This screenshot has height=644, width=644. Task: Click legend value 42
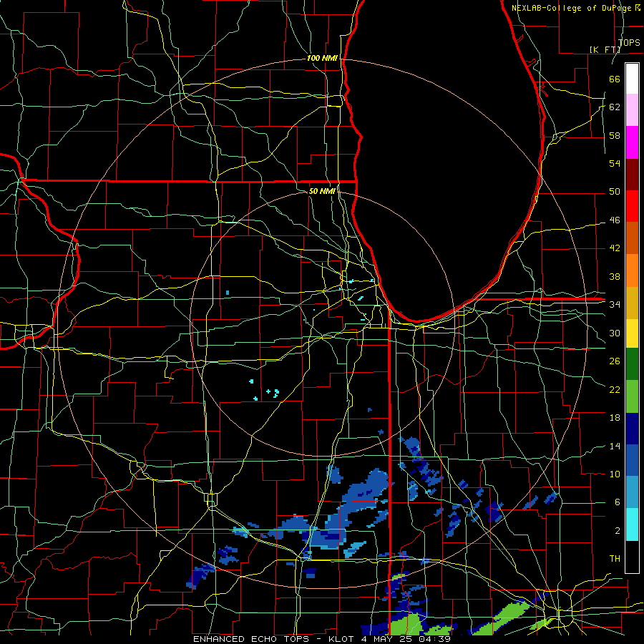[x=615, y=248]
